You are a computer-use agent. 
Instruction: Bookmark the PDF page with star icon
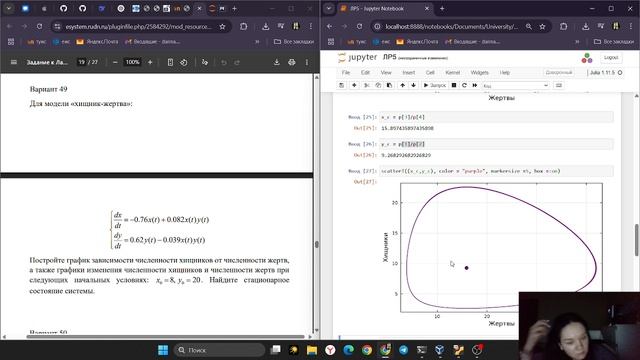tap(222, 26)
